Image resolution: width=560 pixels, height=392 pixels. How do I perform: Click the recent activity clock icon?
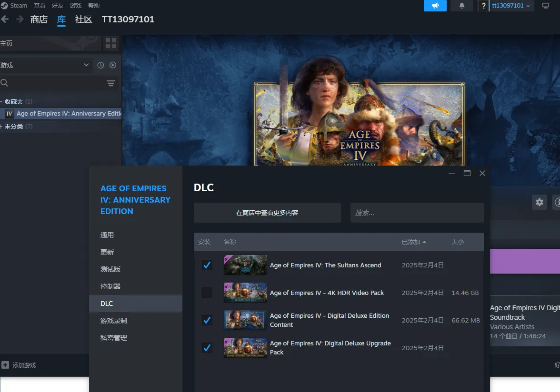click(100, 65)
